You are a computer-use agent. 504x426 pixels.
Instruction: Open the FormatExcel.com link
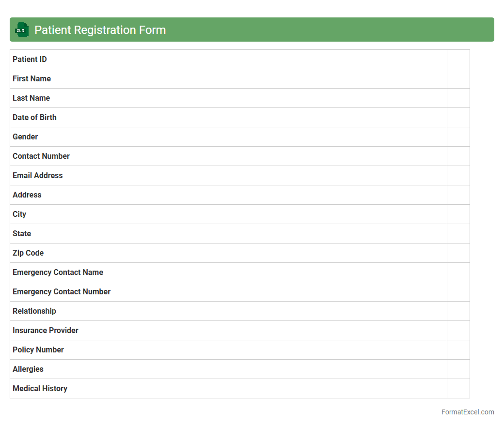(x=467, y=412)
